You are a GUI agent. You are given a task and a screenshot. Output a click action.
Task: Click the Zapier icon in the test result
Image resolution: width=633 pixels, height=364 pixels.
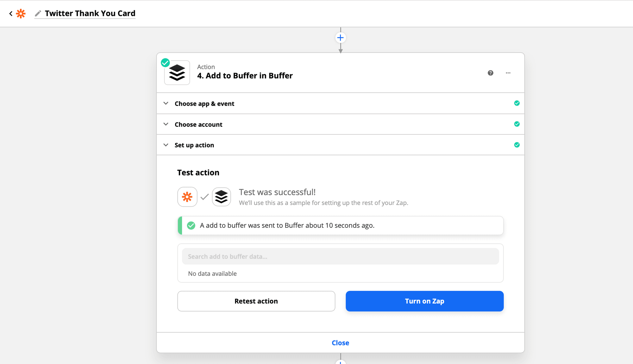coord(187,197)
